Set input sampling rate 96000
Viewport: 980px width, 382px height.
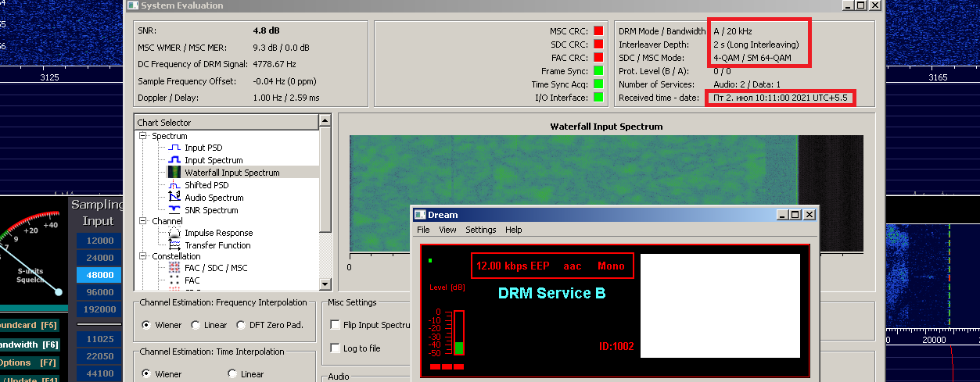tap(99, 292)
